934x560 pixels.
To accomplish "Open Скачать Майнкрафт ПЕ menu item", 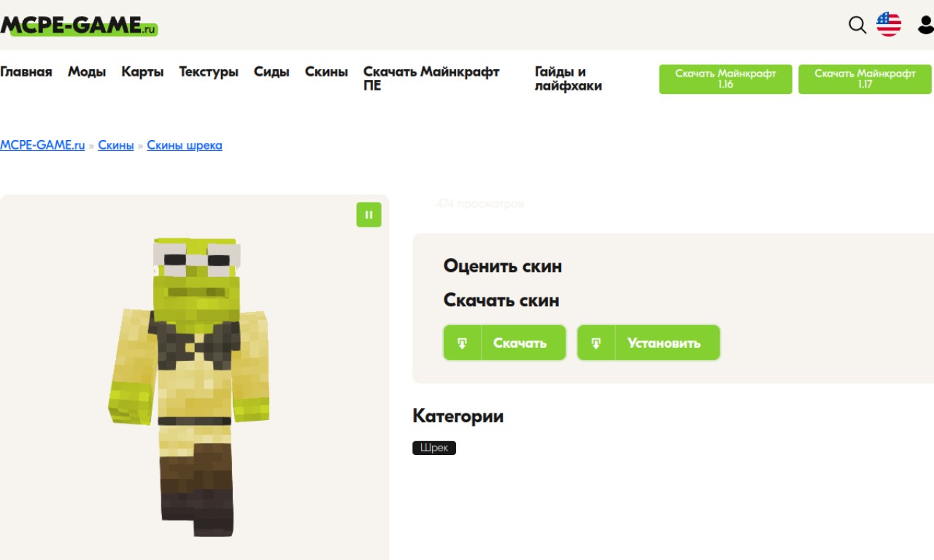I will [x=431, y=79].
